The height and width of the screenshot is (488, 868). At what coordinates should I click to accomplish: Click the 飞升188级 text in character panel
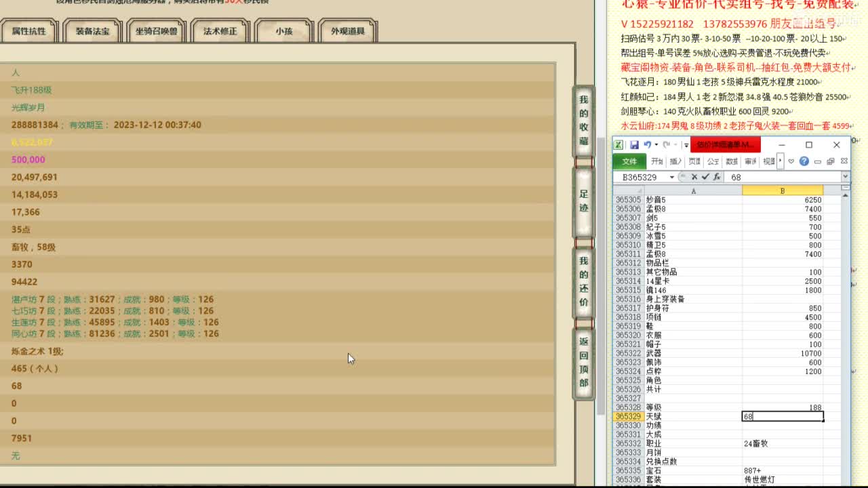tap(32, 90)
